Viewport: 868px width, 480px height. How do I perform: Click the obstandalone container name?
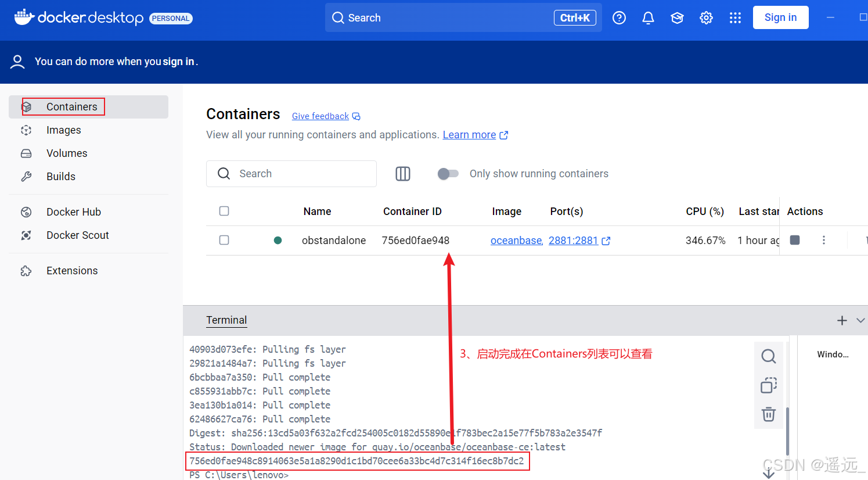point(334,241)
